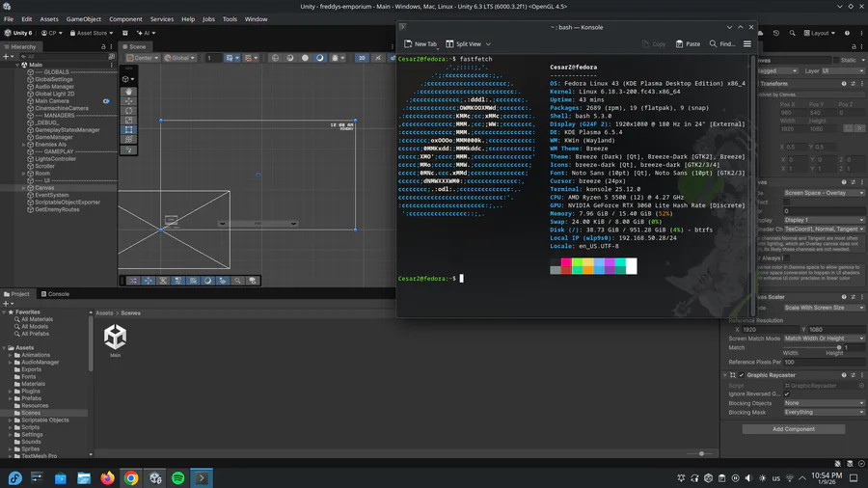Open Hierarchy panel three-dot menu
868x488 pixels.
coord(111,47)
